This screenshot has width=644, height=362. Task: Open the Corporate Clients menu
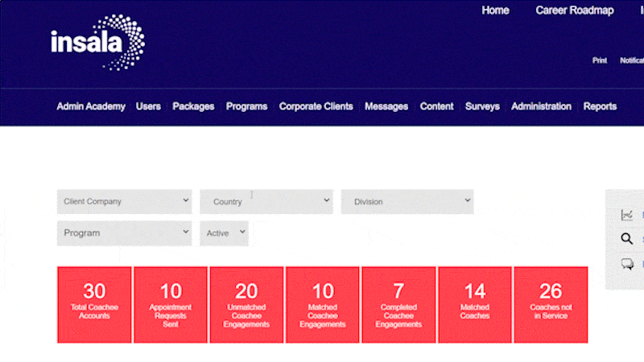pyautogui.click(x=316, y=106)
